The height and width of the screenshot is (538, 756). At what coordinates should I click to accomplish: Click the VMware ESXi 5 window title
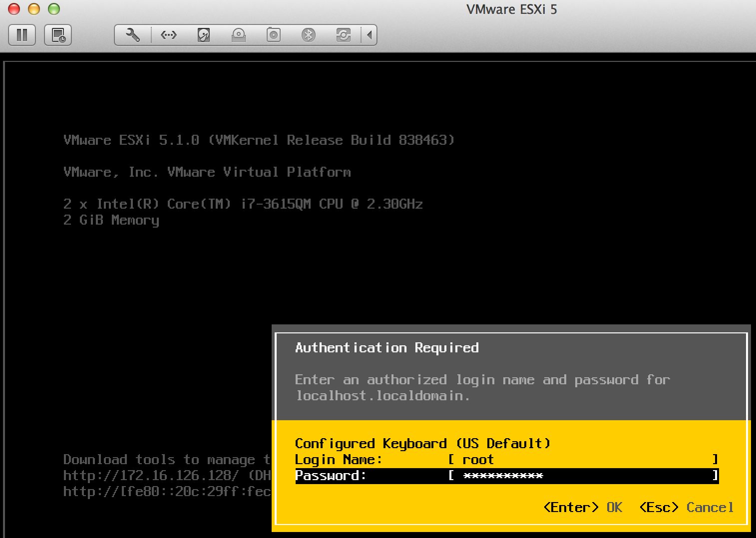click(x=512, y=9)
